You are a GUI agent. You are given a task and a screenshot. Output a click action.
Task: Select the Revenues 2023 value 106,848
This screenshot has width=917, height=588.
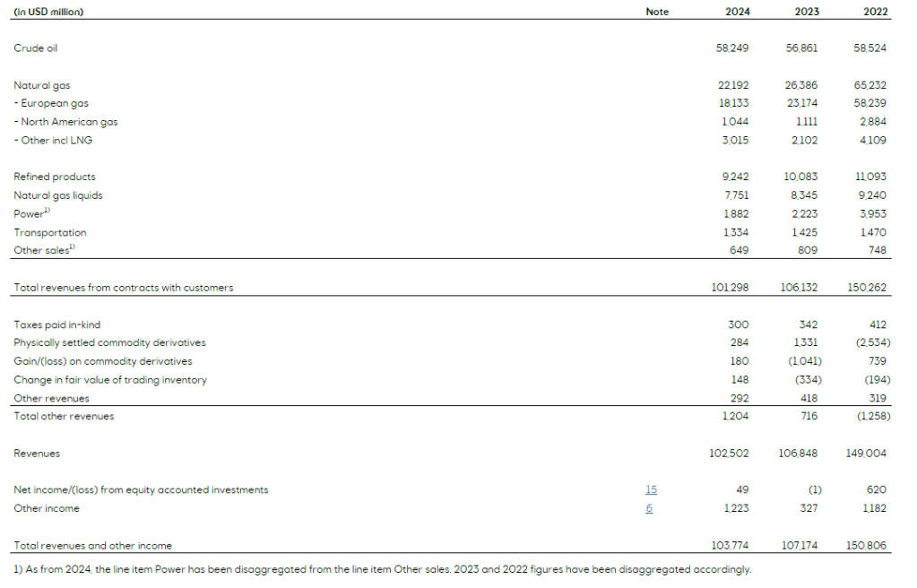tap(798, 454)
